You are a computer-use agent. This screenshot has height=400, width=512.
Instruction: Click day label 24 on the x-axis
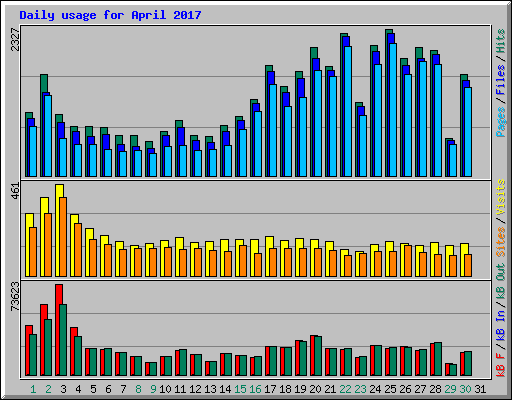click(375, 389)
